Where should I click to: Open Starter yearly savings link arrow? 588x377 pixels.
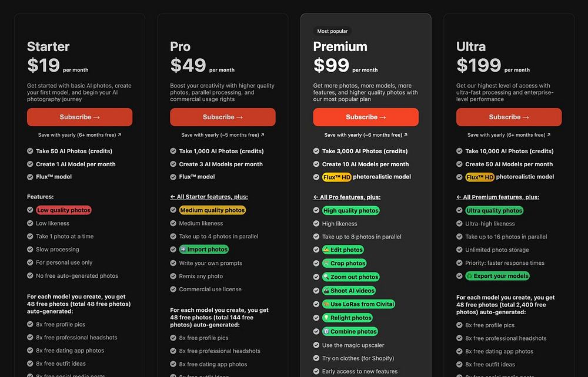119,135
